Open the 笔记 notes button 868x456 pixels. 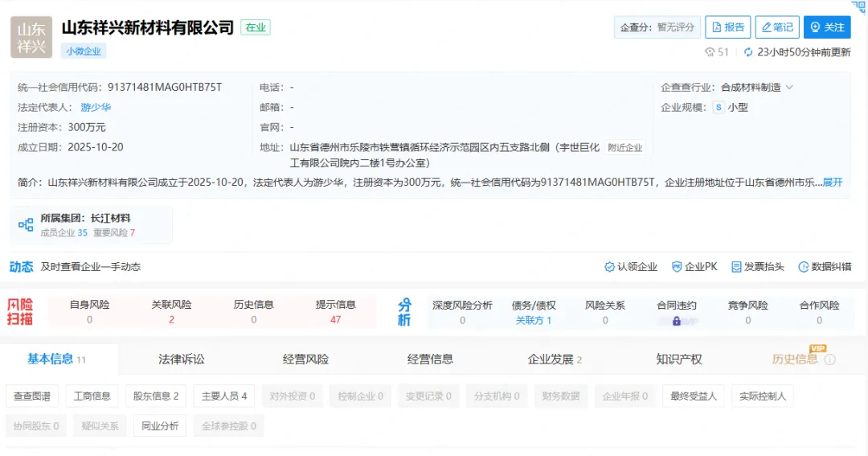point(777,27)
